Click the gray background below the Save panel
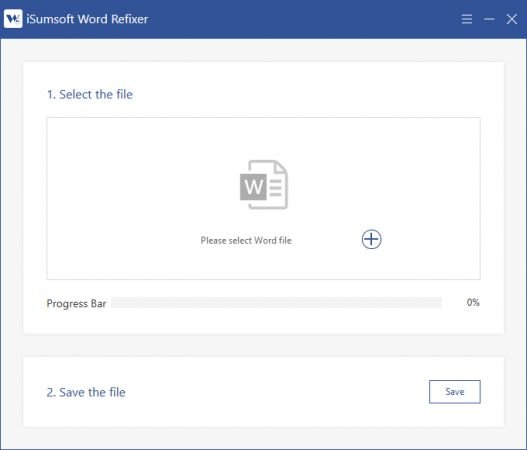The width and height of the screenshot is (527, 450). 264,438
